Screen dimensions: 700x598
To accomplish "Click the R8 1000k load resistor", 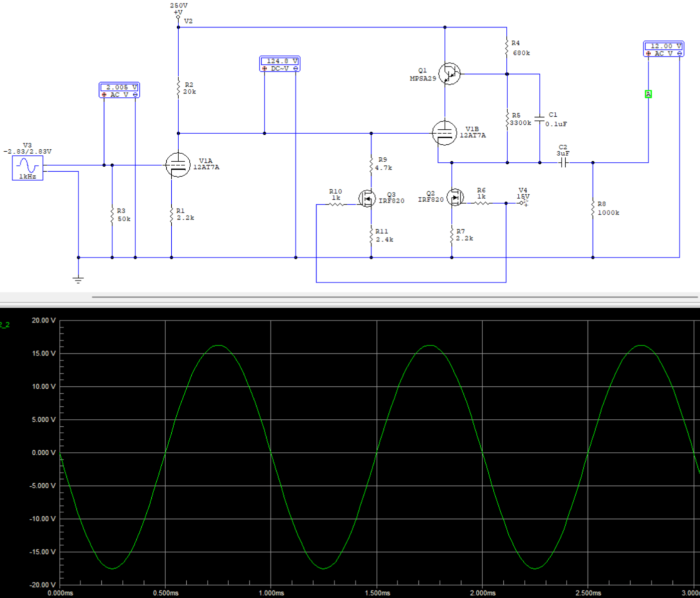I will pos(593,208).
